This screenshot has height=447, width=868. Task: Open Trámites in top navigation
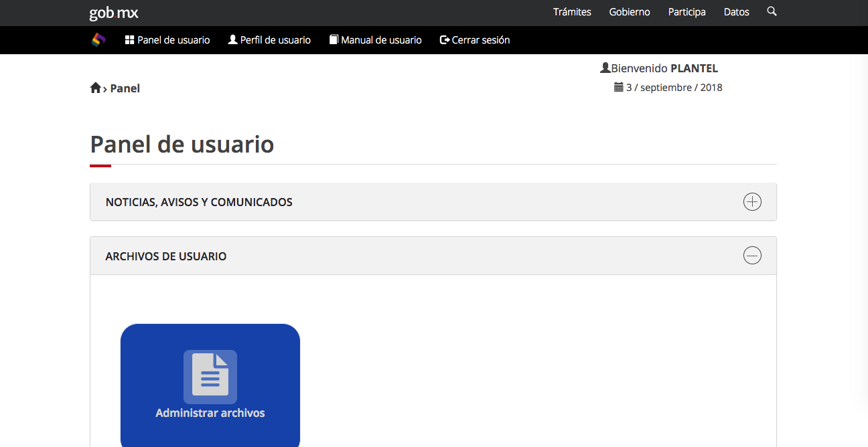(x=572, y=12)
